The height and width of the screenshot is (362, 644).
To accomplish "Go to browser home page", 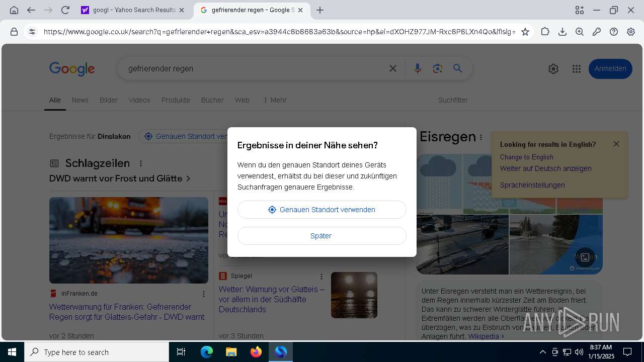I will coord(14,10).
